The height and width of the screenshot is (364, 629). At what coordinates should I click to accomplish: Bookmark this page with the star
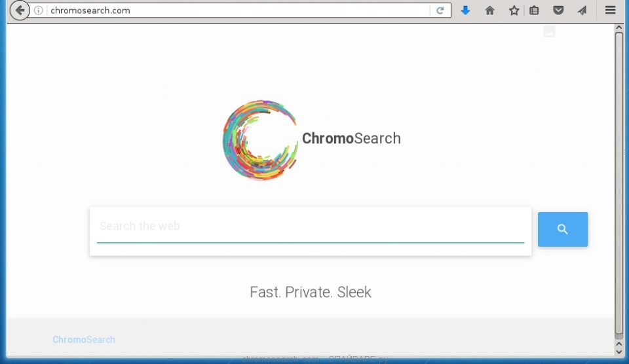click(x=514, y=10)
